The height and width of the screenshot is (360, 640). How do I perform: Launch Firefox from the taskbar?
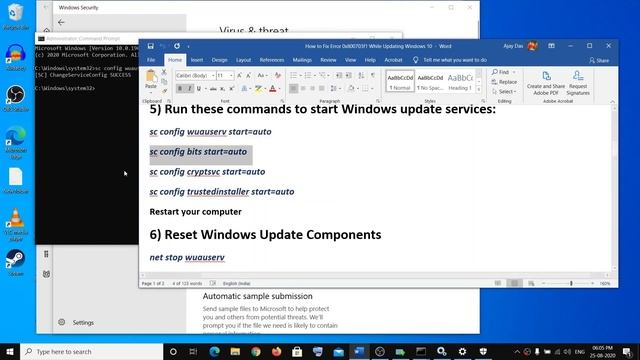click(276, 351)
